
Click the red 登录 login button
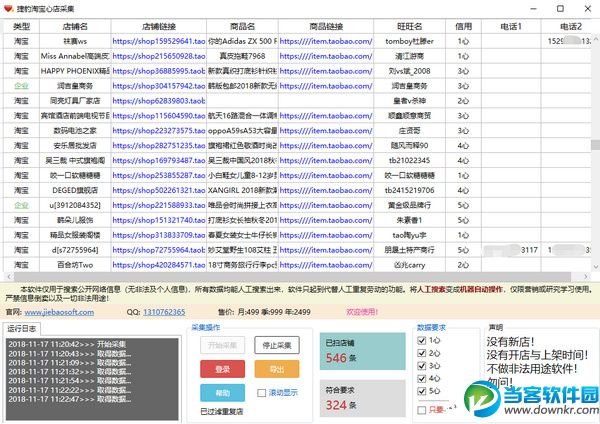click(x=222, y=369)
